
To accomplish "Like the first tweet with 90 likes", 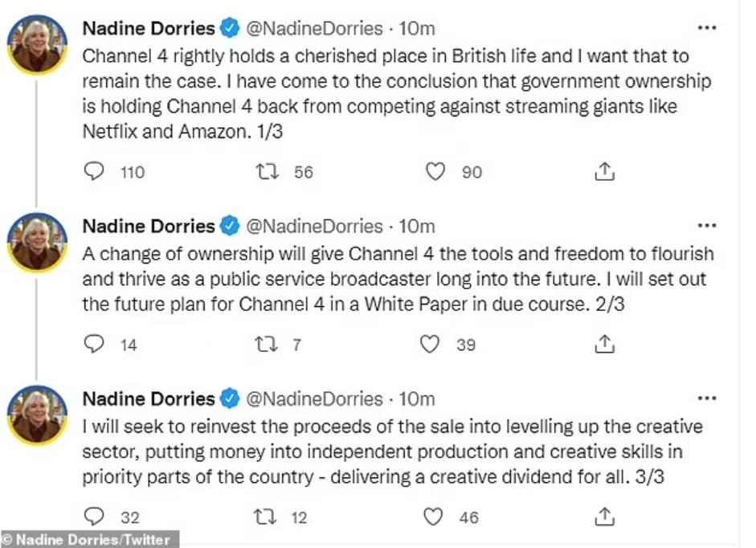I will 435,171.
